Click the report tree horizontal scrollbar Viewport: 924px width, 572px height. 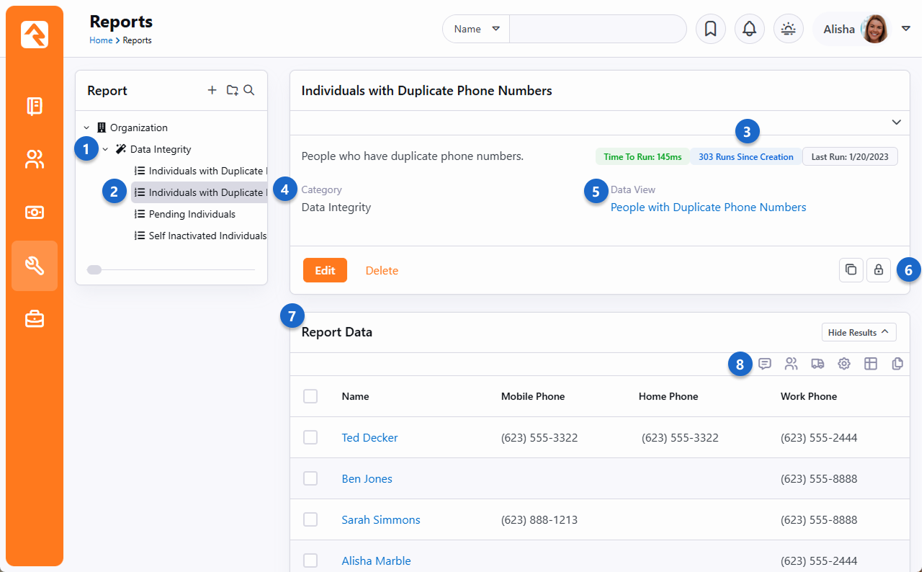[x=94, y=269]
